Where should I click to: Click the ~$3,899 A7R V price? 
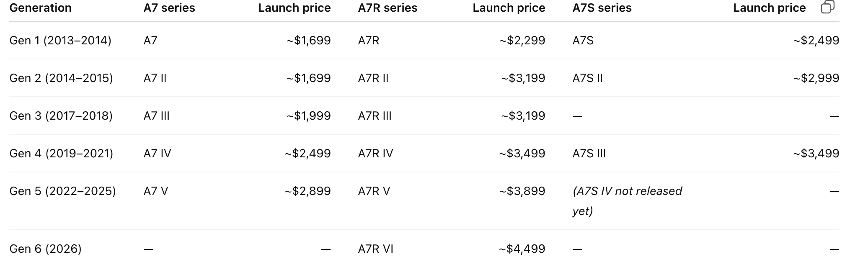coord(522,191)
